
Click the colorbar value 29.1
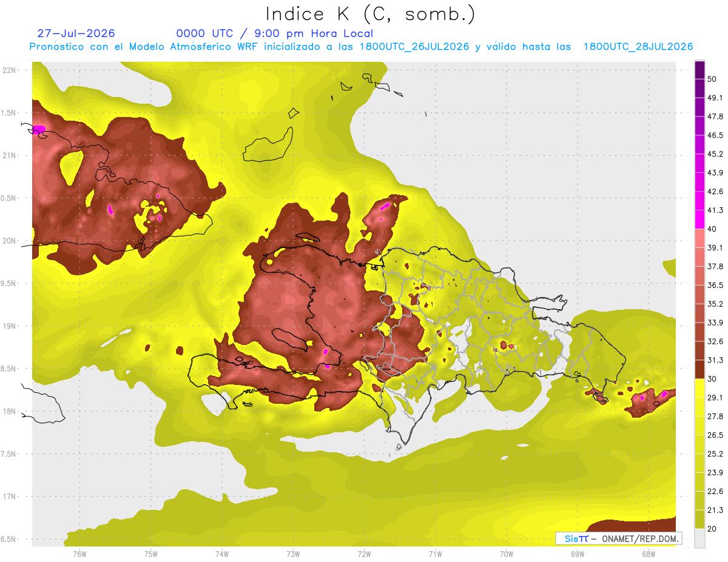(715, 398)
